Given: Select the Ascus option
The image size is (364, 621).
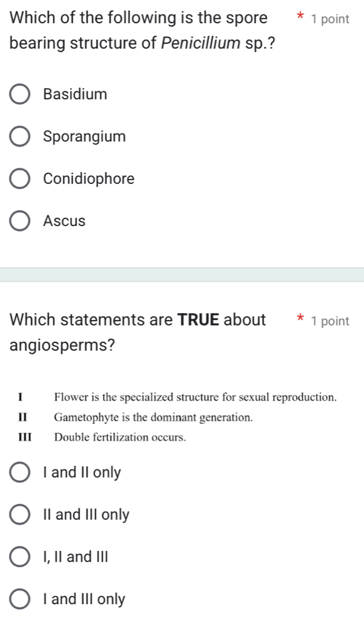Looking at the screenshot, I should [19, 220].
